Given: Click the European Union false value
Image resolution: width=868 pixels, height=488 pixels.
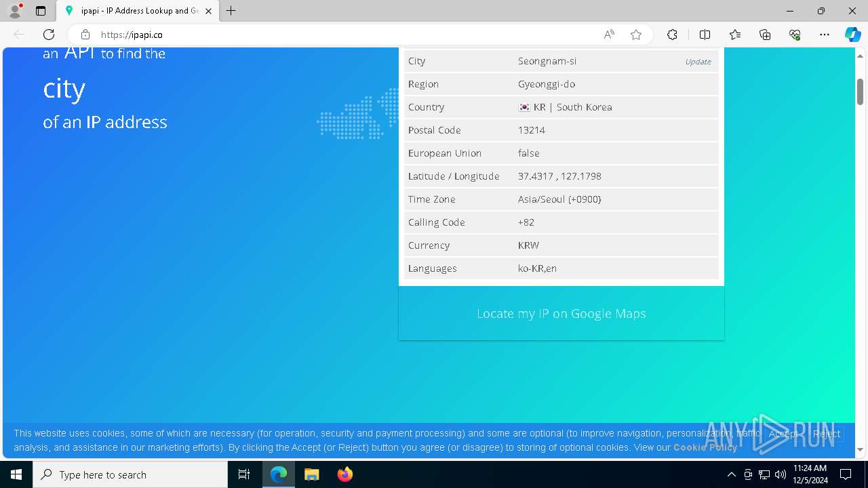Looking at the screenshot, I should (529, 153).
